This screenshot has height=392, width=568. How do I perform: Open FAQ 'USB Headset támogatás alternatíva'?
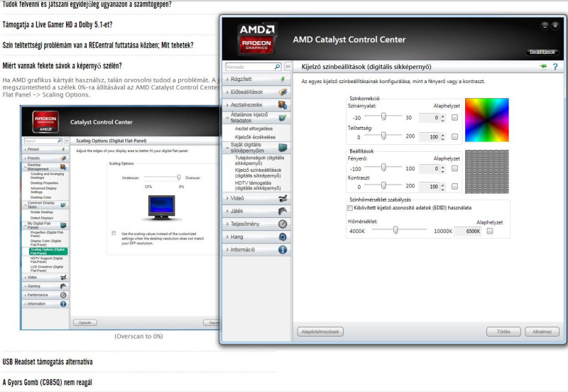click(x=48, y=361)
